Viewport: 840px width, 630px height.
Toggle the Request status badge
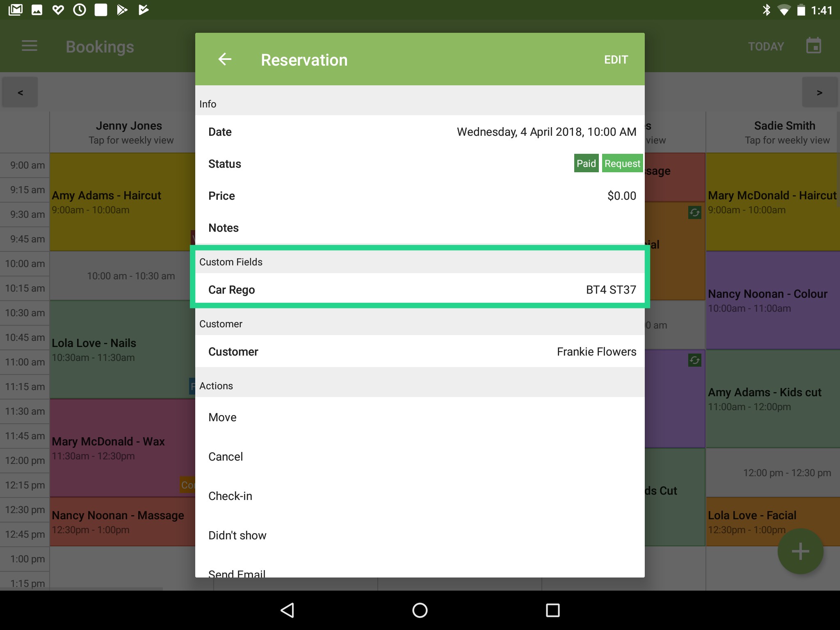622,163
